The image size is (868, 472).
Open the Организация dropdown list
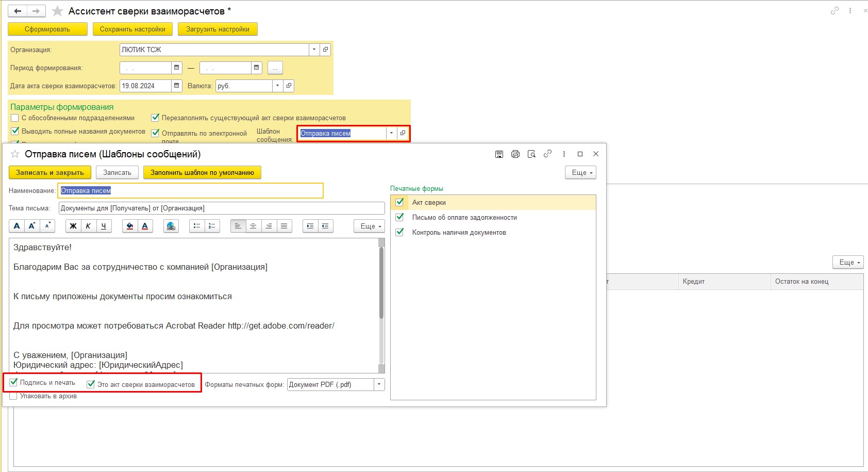(314, 50)
